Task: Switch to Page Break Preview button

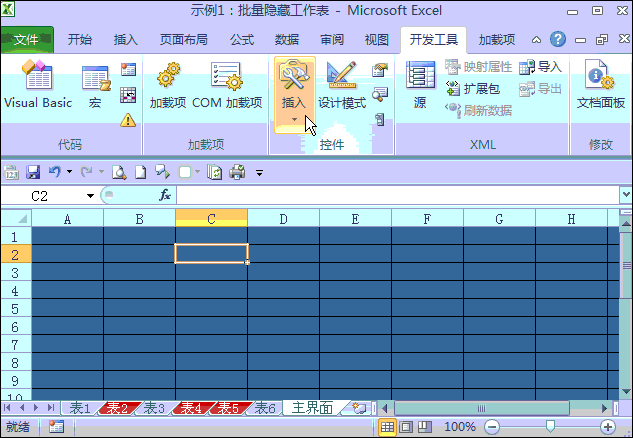Action: (424, 427)
